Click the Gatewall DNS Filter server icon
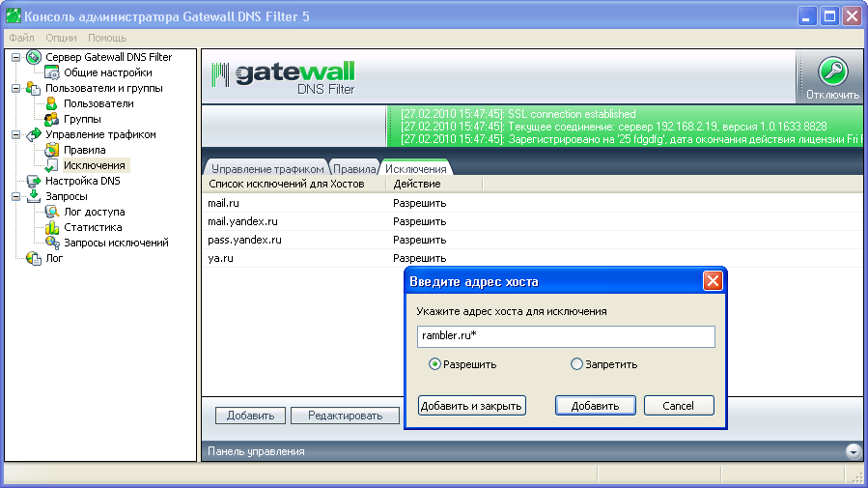Screen dimensions: 868x488 [x=34, y=57]
